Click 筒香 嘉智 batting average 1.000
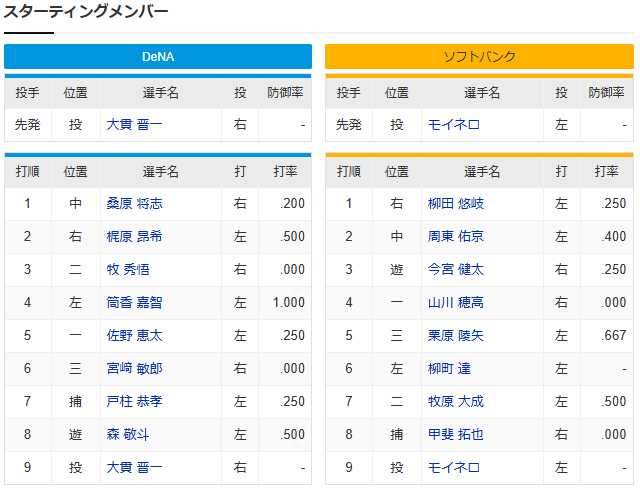This screenshot has height=490, width=640. click(x=289, y=303)
